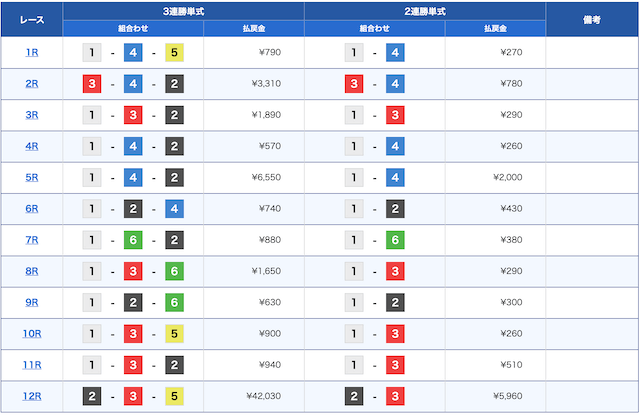
Task: Click the ¥270 exacta payout in 1R row
Action: point(511,52)
